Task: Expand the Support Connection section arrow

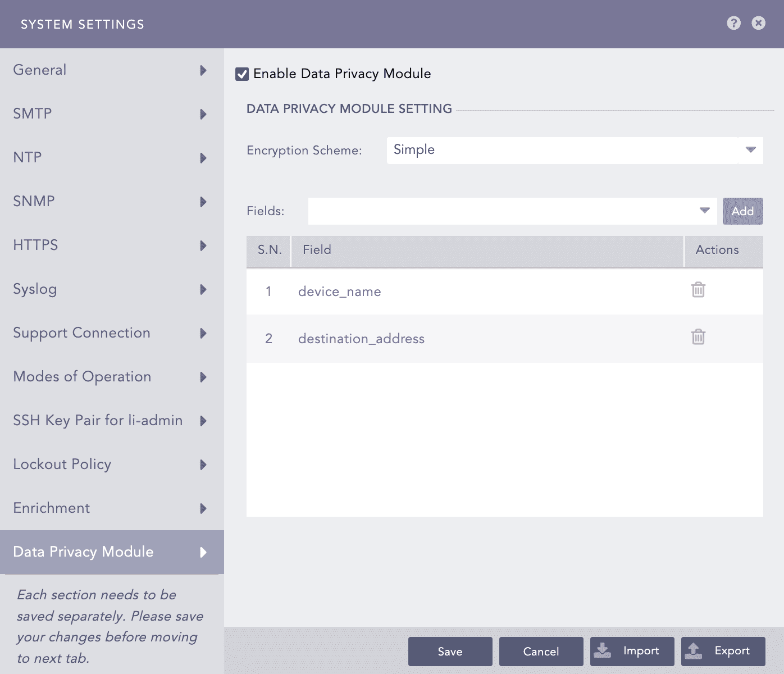Action: pos(203,334)
